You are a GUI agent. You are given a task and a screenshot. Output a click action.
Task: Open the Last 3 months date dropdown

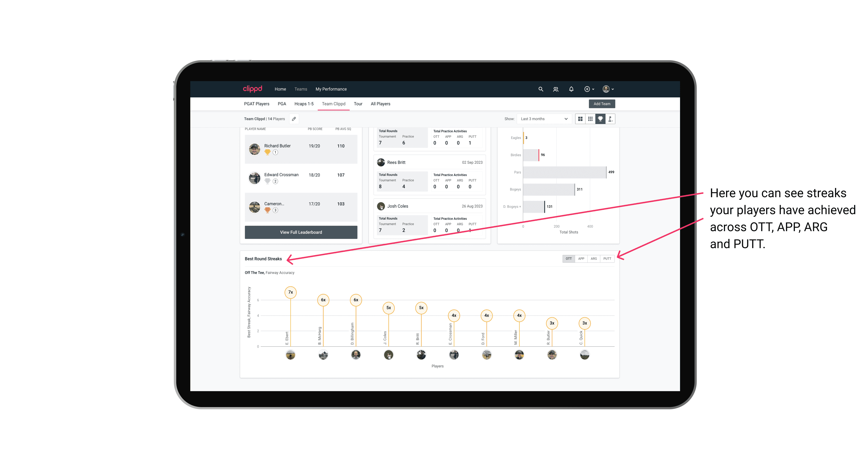click(544, 119)
